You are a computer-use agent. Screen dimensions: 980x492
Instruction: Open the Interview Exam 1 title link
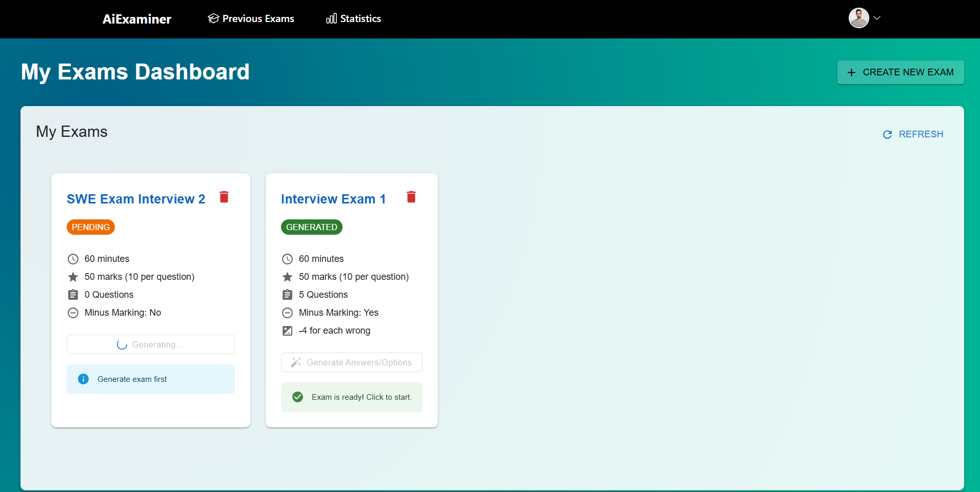(x=333, y=199)
